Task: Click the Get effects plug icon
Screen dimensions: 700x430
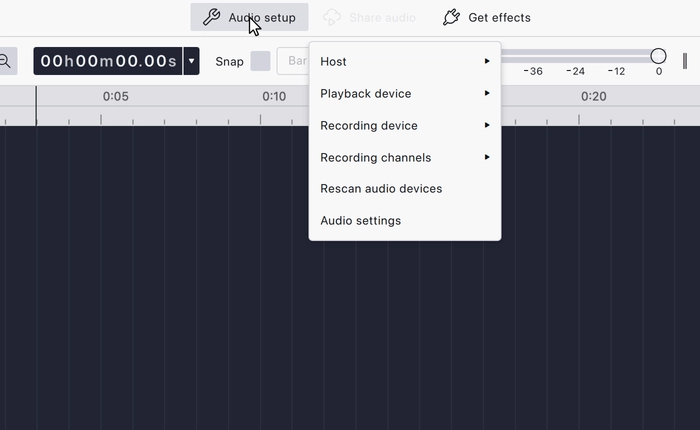Action: [x=451, y=17]
